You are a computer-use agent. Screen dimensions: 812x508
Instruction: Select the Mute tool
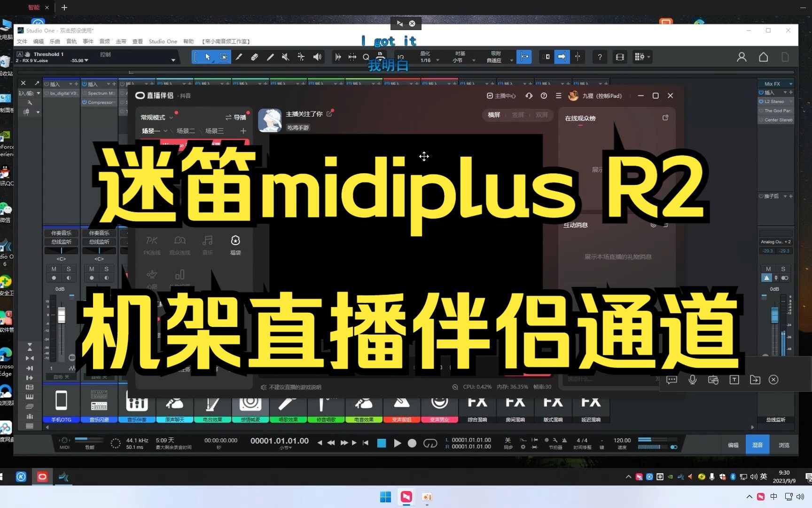tap(285, 57)
